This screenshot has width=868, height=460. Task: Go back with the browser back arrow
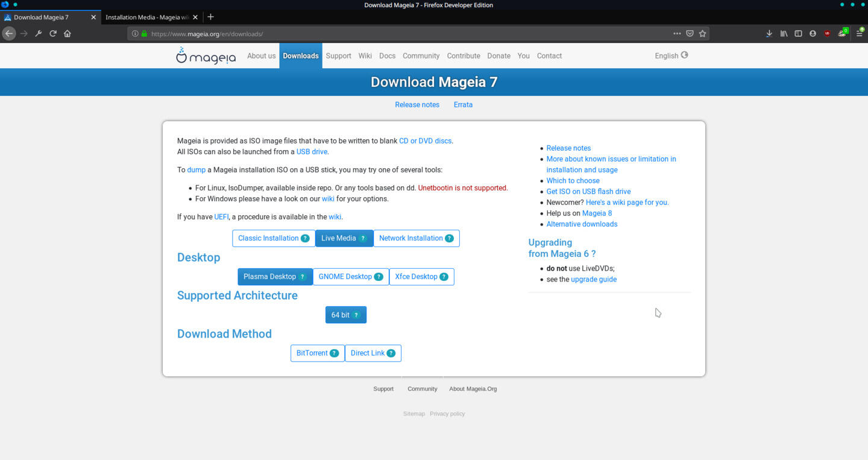pyautogui.click(x=9, y=34)
